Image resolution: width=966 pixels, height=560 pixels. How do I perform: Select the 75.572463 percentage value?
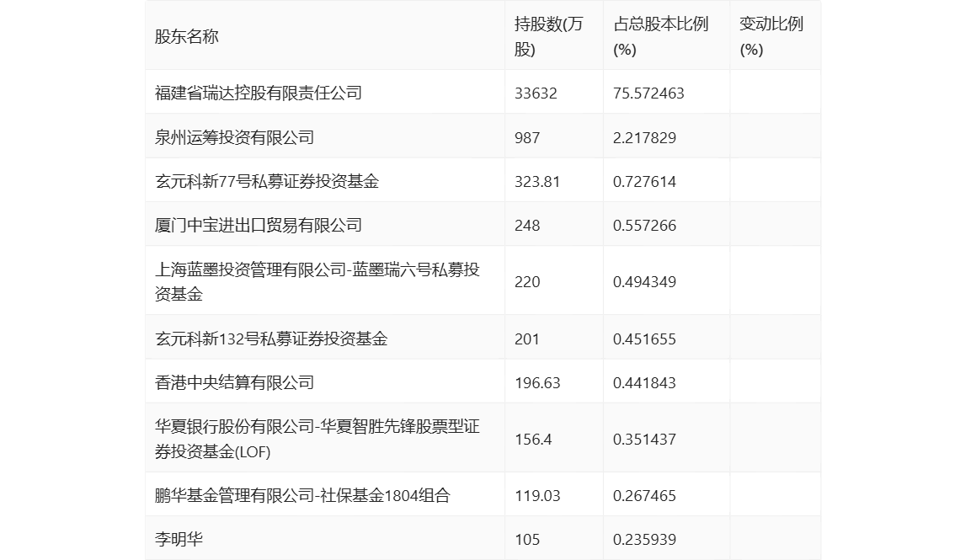[648, 93]
